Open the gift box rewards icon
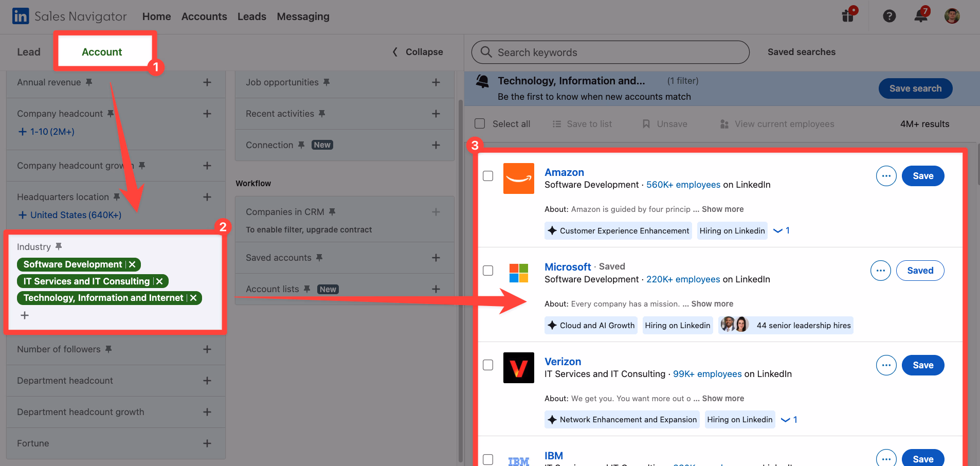The width and height of the screenshot is (980, 466). 848,15
